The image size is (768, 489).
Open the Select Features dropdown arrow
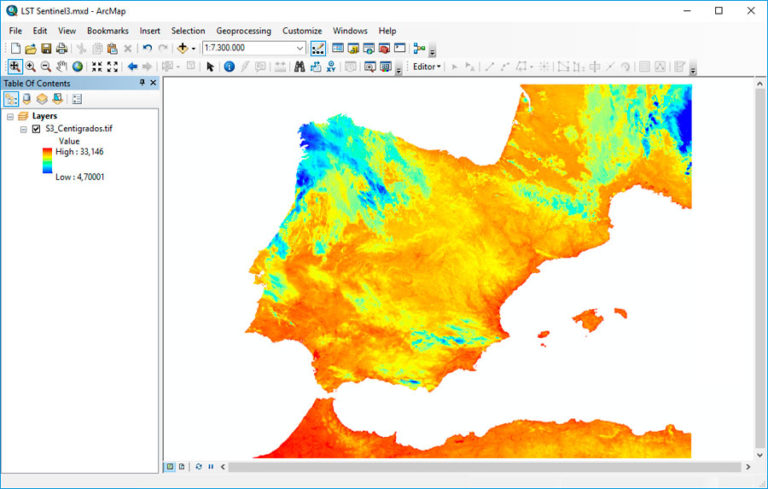pyautogui.click(x=178, y=67)
